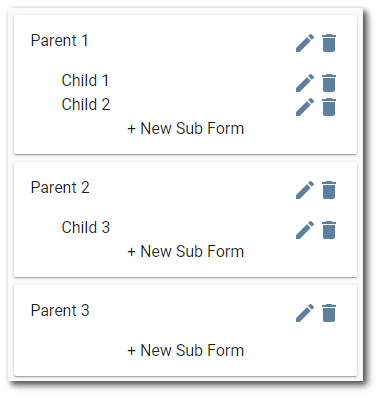379x397 pixels.
Task: Edit Parent 1 with pencil icon
Action: coord(305,43)
